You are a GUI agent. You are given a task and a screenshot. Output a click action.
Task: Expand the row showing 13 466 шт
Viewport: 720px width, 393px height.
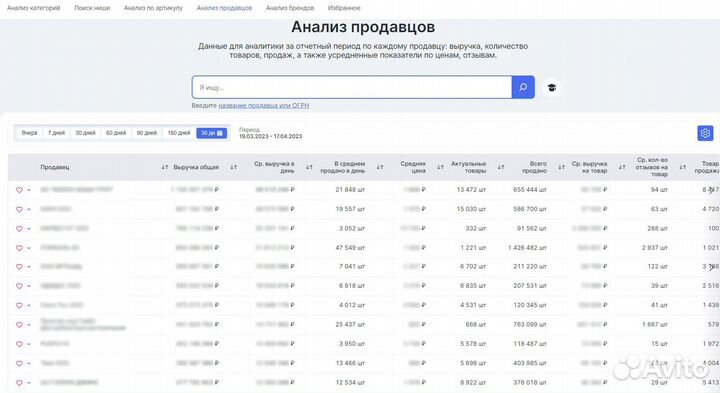pos(29,363)
